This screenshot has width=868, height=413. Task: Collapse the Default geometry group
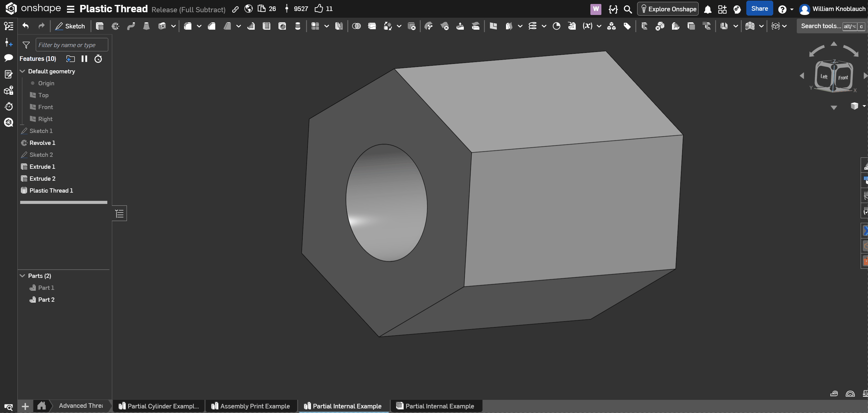(23, 71)
